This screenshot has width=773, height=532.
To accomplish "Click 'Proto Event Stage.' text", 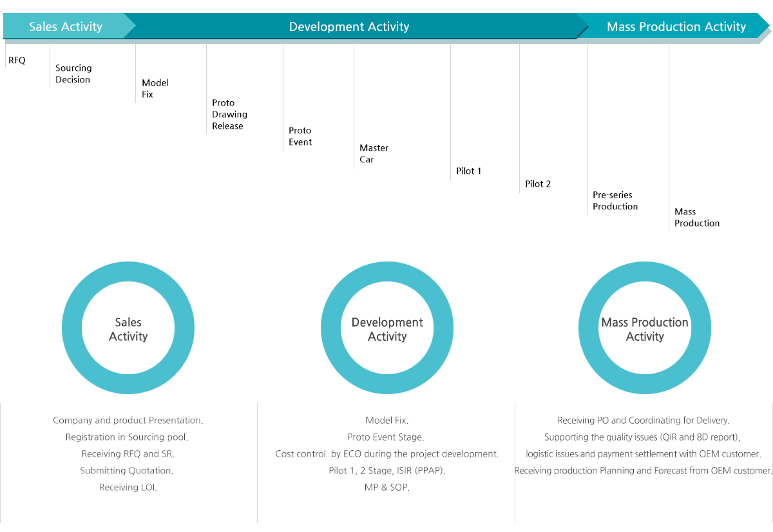I will (x=386, y=437).
